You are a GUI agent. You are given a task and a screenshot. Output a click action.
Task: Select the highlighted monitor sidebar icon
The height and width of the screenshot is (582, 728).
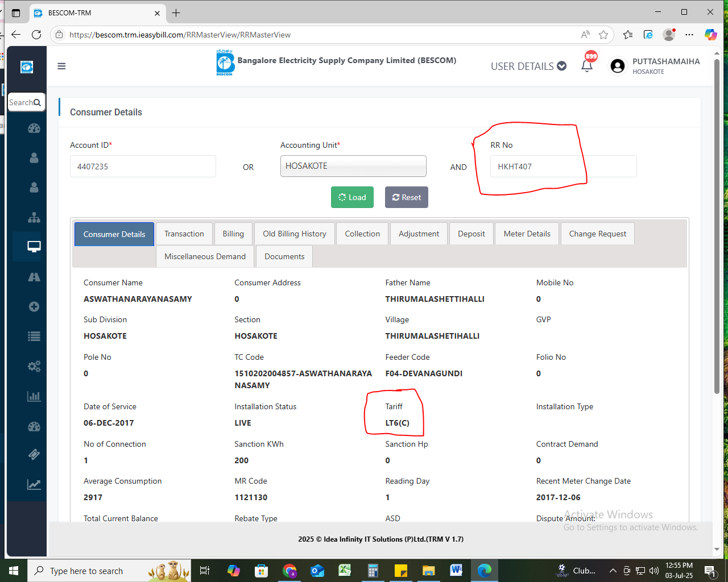pos(34,247)
